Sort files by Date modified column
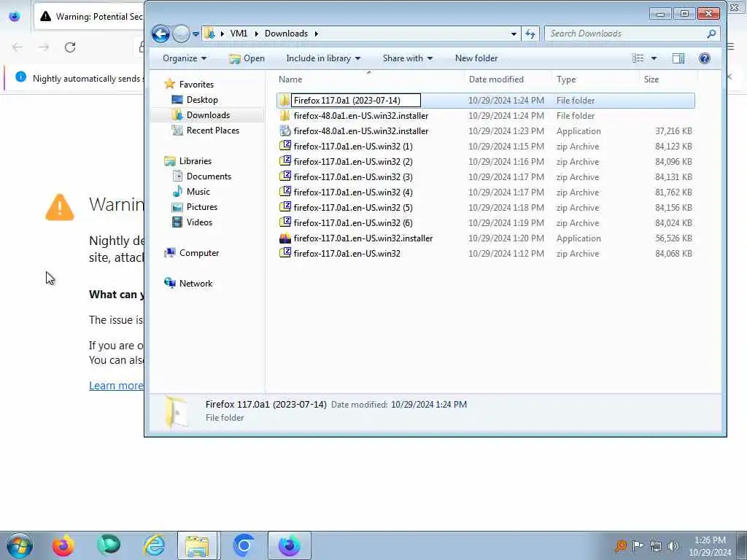This screenshot has width=747, height=560. [x=508, y=79]
